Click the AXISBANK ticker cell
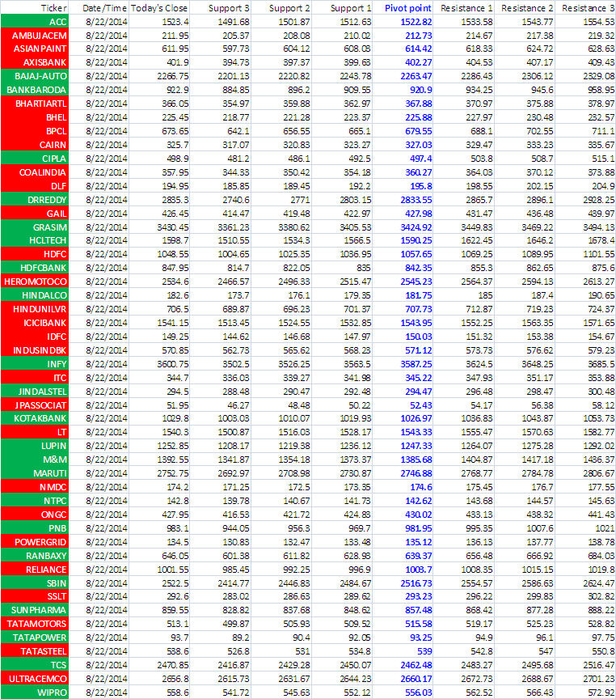 (35, 62)
